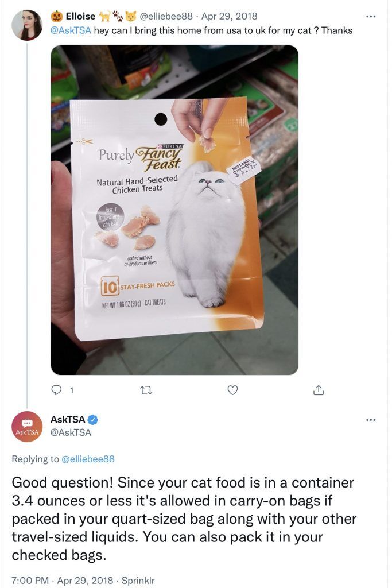Expand the Fancy Feast treats photo
The width and height of the screenshot is (392, 588).
[174, 210]
